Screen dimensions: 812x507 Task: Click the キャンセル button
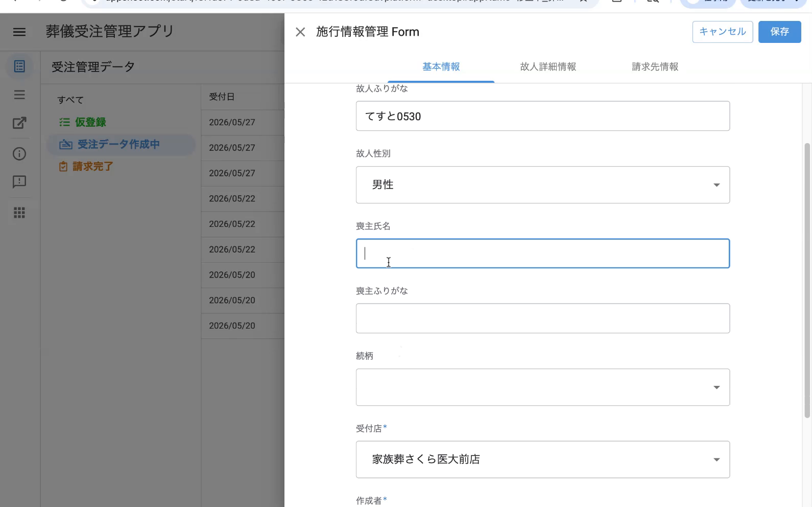[723, 32]
